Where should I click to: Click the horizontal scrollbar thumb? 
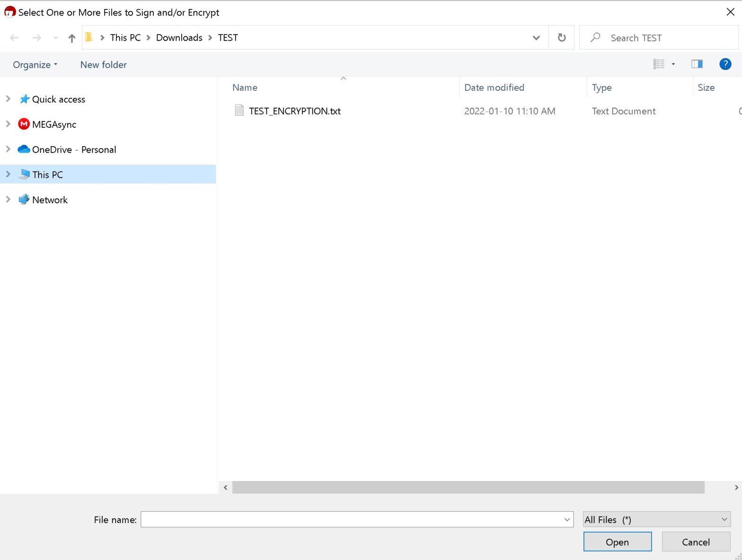pyautogui.click(x=468, y=487)
